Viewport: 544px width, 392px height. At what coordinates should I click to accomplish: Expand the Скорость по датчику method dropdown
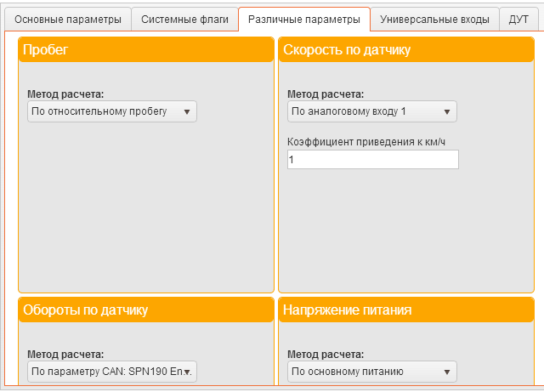pyautogui.click(x=372, y=111)
